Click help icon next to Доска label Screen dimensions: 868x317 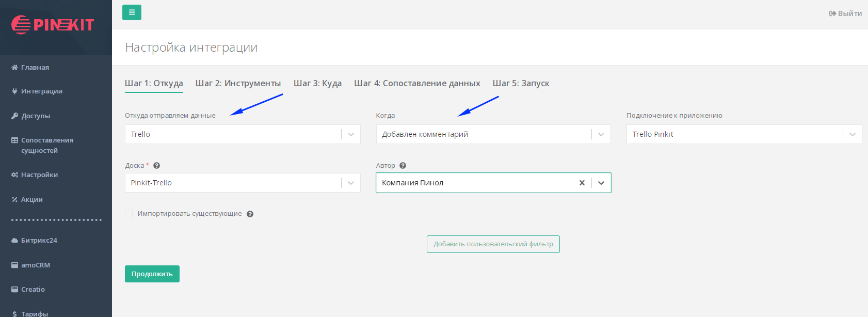(x=157, y=166)
